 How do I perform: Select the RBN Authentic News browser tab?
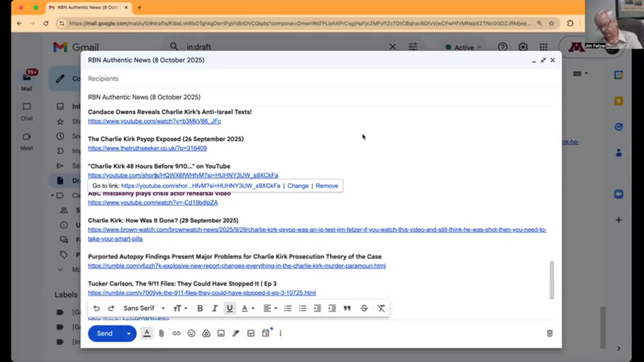click(x=89, y=8)
